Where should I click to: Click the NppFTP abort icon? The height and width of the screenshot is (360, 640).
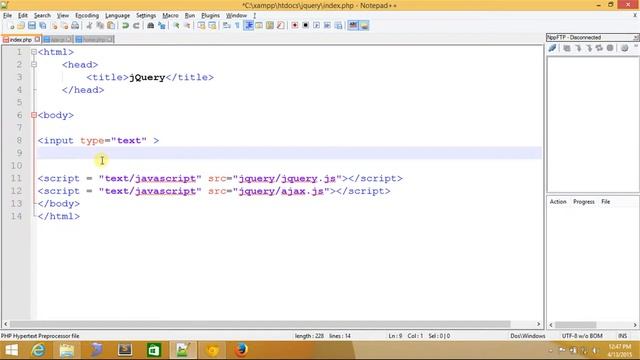(x=610, y=48)
